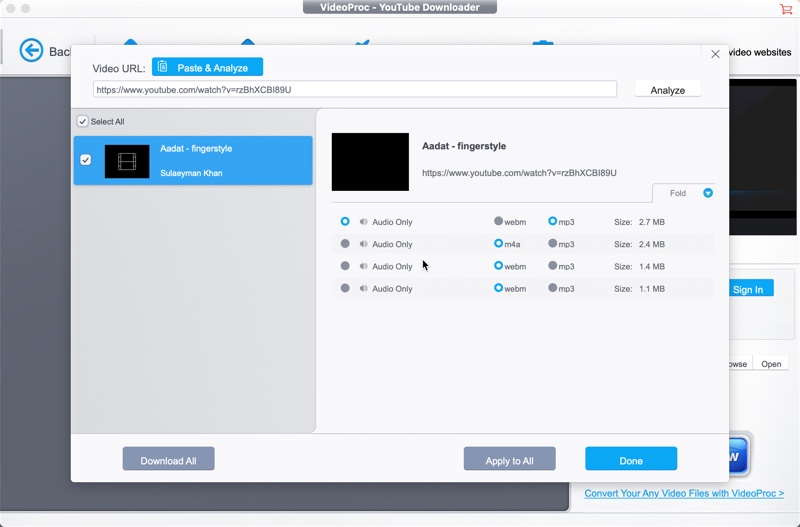Viewport: 800px width, 527px height.
Task: Close the URL analysis dialog
Action: point(715,54)
